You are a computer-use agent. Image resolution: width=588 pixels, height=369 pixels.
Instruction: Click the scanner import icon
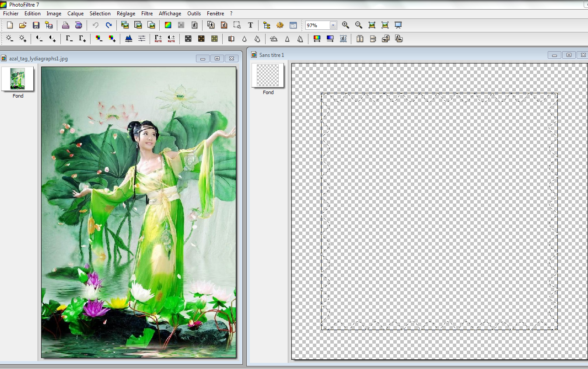coord(78,25)
